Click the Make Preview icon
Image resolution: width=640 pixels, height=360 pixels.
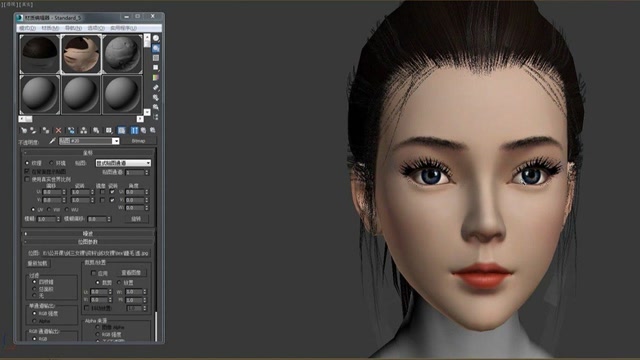pos(156,87)
